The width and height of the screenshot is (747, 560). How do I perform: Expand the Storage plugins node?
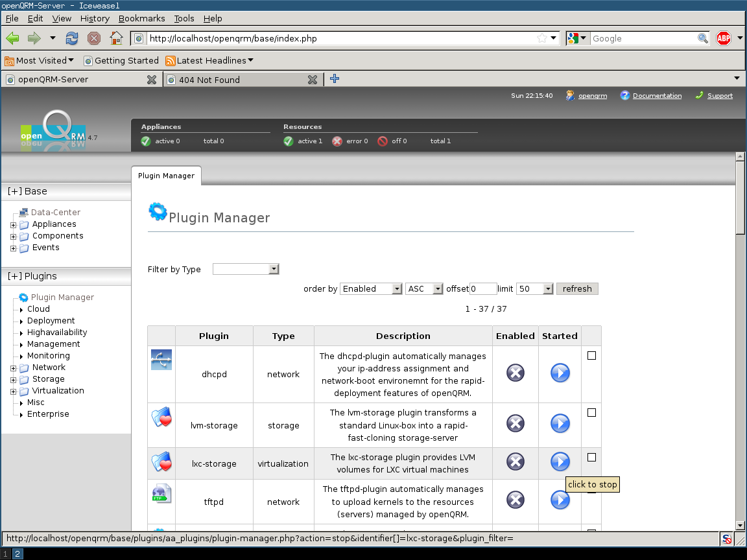14,380
